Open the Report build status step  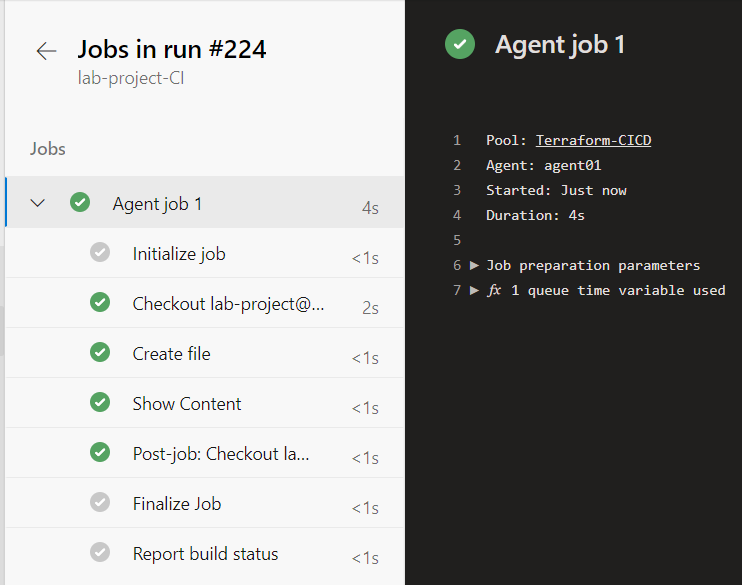pyautogui.click(x=204, y=553)
